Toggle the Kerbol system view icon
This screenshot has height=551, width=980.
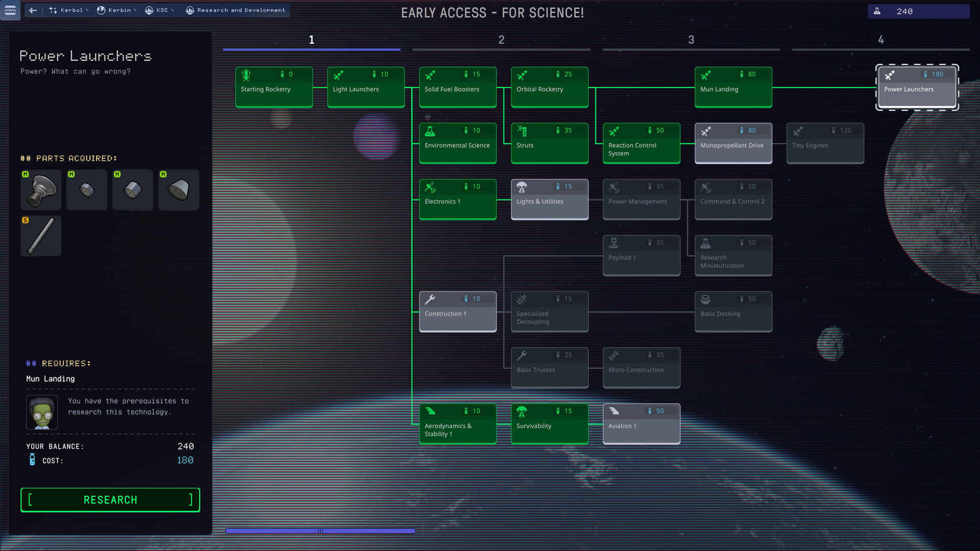53,10
